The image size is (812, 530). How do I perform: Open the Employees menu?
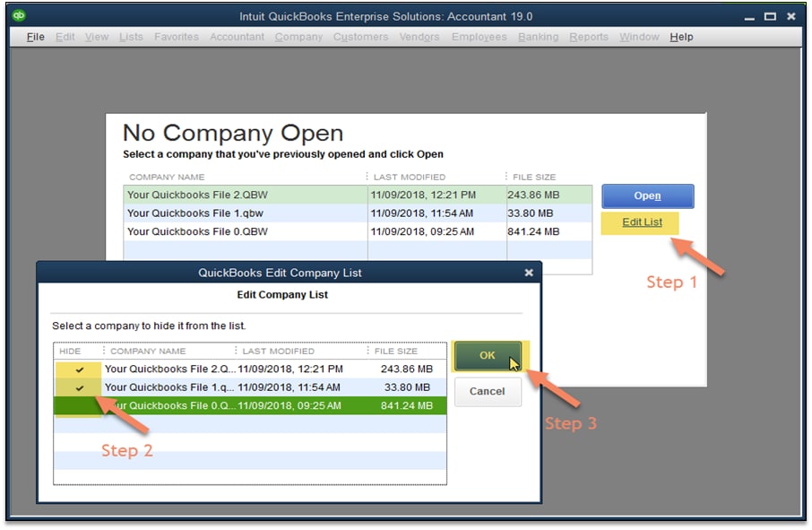479,37
